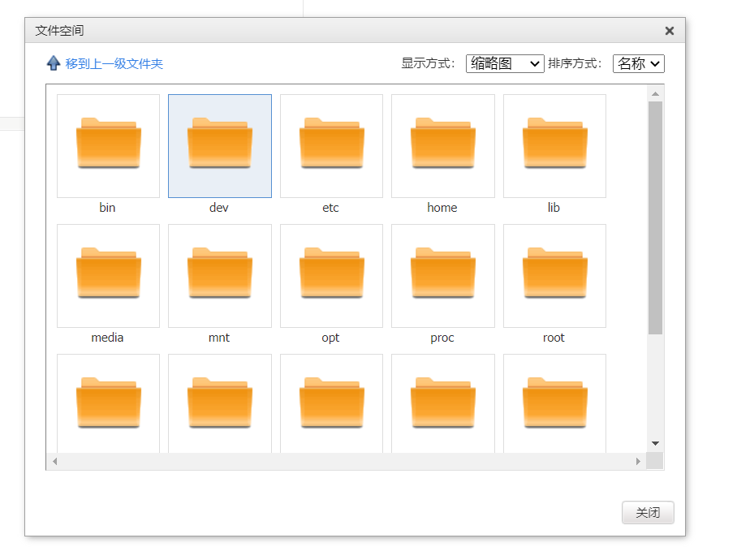Open the lib folder icon
737x560 pixels.
point(554,143)
